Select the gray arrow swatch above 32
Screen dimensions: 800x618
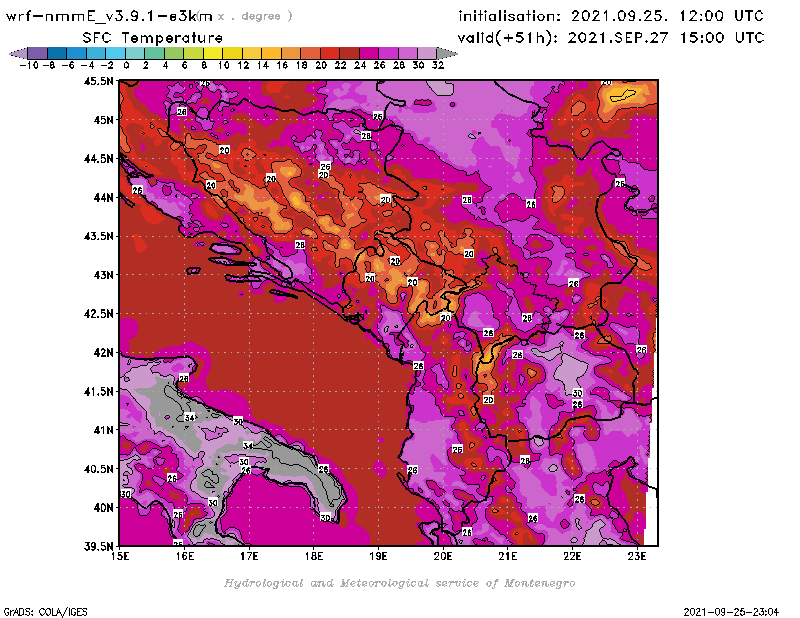pyautogui.click(x=446, y=54)
